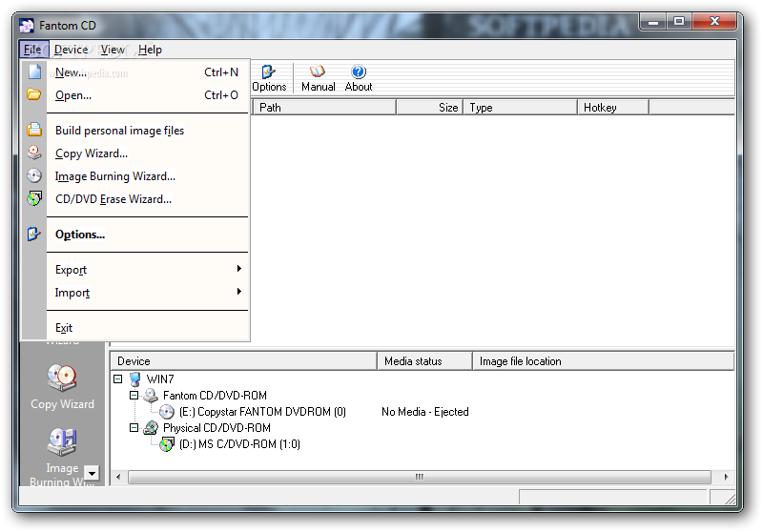Click the D: MS C/DVD-ROM drive icon

click(x=166, y=444)
